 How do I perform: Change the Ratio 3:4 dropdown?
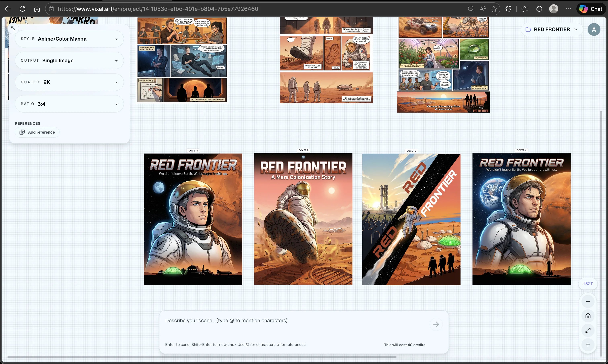click(x=69, y=104)
